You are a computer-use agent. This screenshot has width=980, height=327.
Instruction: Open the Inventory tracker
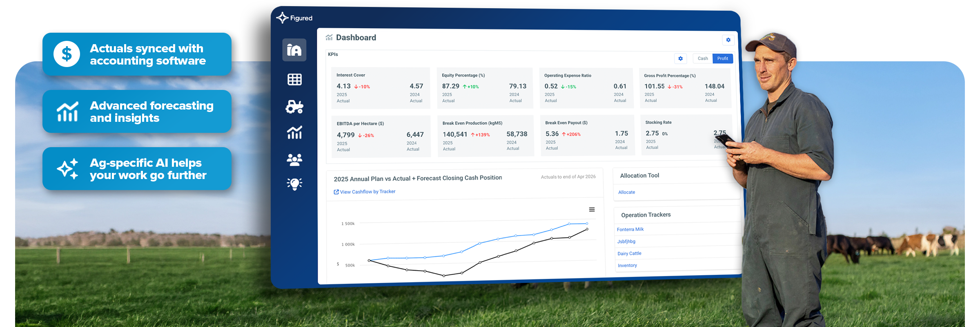coord(627,266)
